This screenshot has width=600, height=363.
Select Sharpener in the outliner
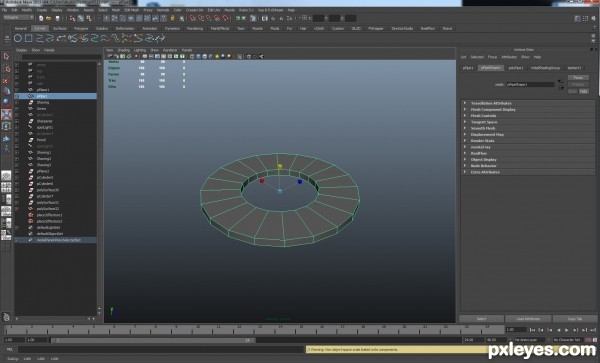[45, 121]
